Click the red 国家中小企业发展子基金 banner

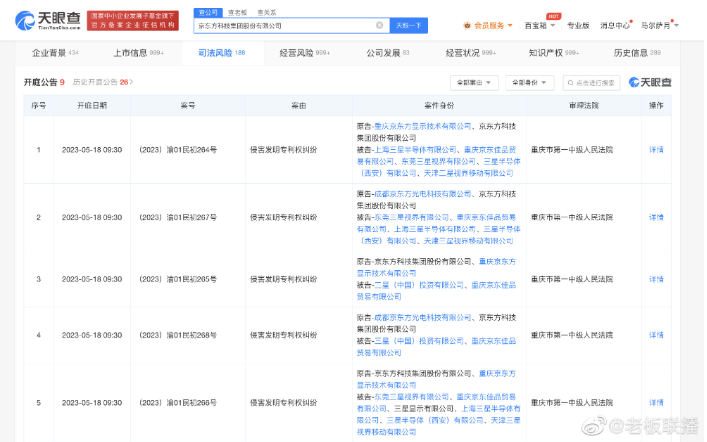(x=133, y=21)
